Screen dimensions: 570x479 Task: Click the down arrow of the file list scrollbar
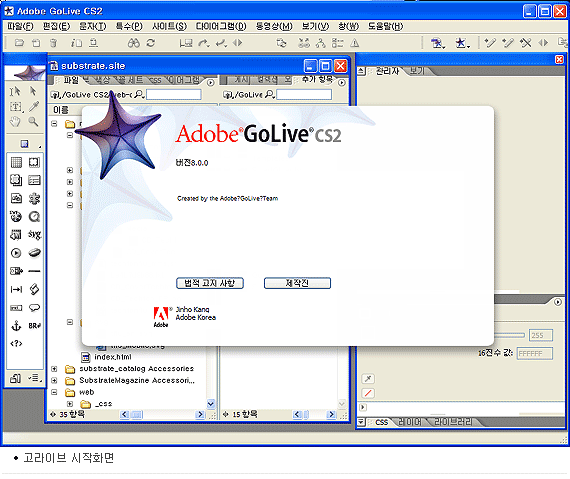pos(211,403)
